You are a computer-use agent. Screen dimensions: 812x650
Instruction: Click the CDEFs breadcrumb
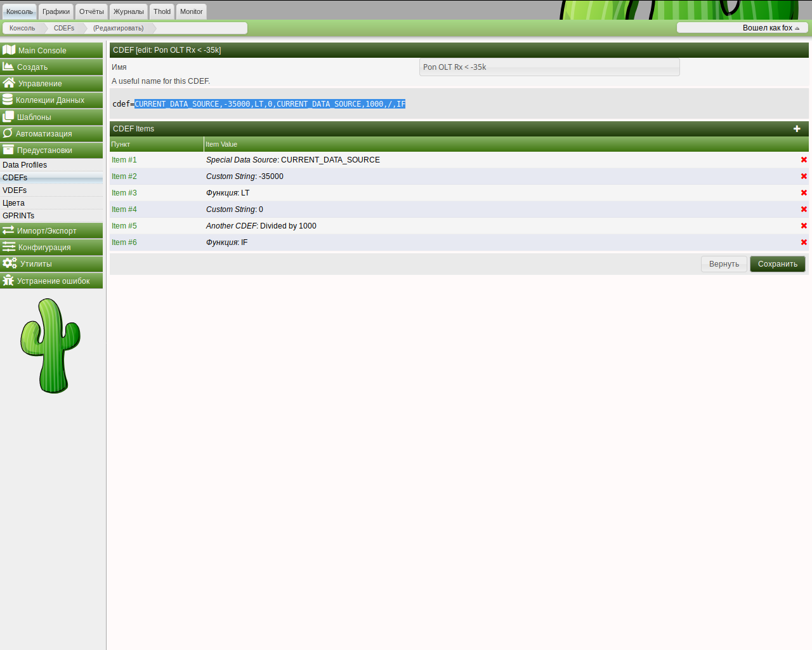point(64,28)
